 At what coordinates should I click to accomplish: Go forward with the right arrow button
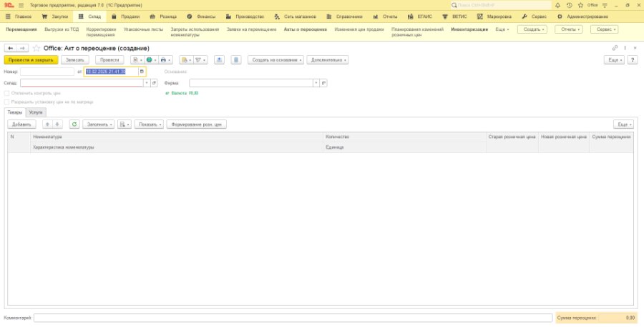point(22,49)
